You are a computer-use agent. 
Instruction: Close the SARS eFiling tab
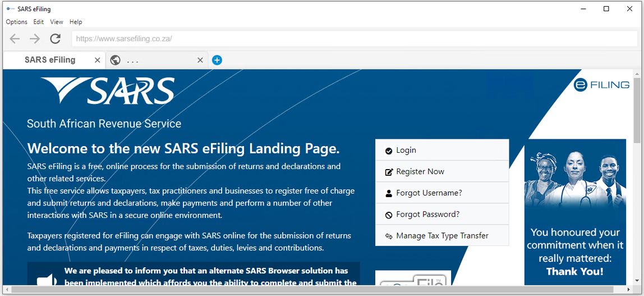[98, 61]
